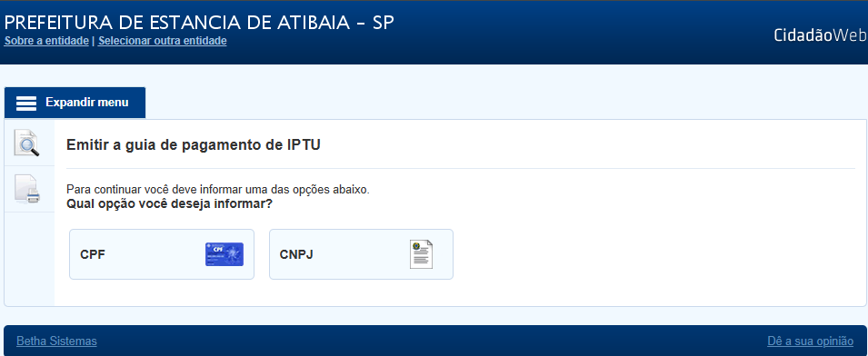
Task: Follow the Selecionar outra entidade link
Action: [x=162, y=41]
